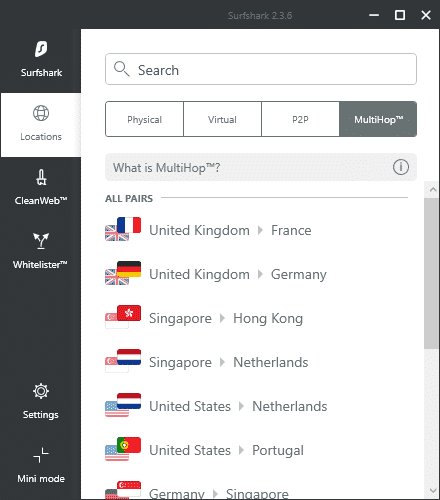
Task: Click into the Search field
Action: pos(261,69)
